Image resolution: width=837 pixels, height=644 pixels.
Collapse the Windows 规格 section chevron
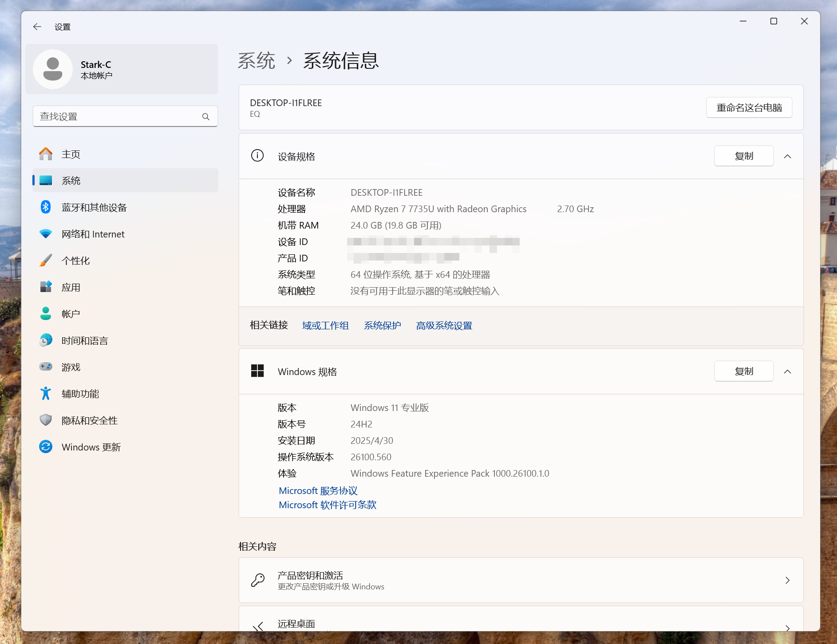click(x=788, y=371)
